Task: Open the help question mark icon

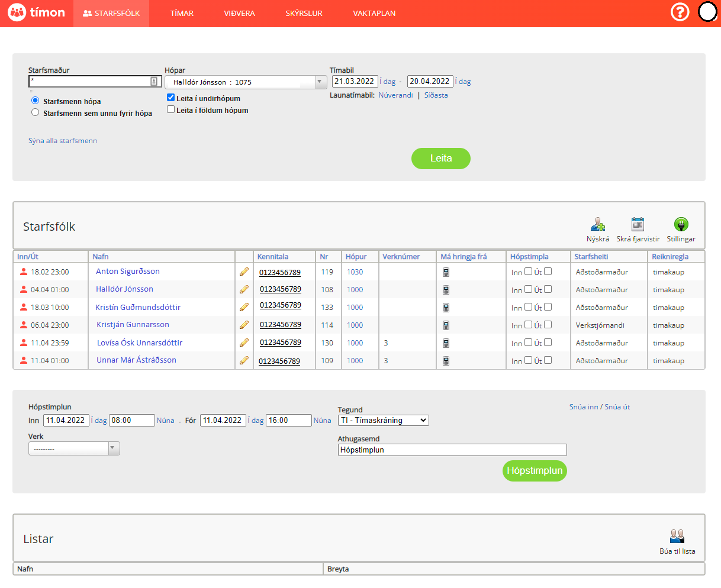Action: pyautogui.click(x=680, y=12)
